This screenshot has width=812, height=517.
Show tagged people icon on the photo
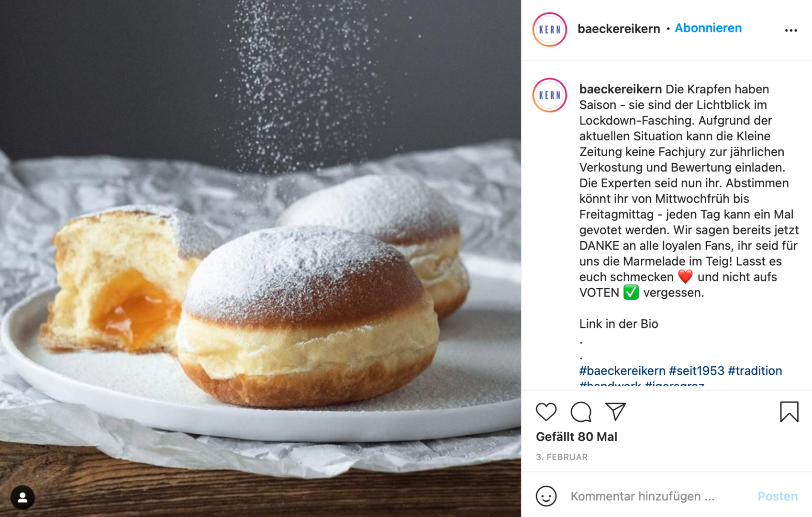click(22, 497)
